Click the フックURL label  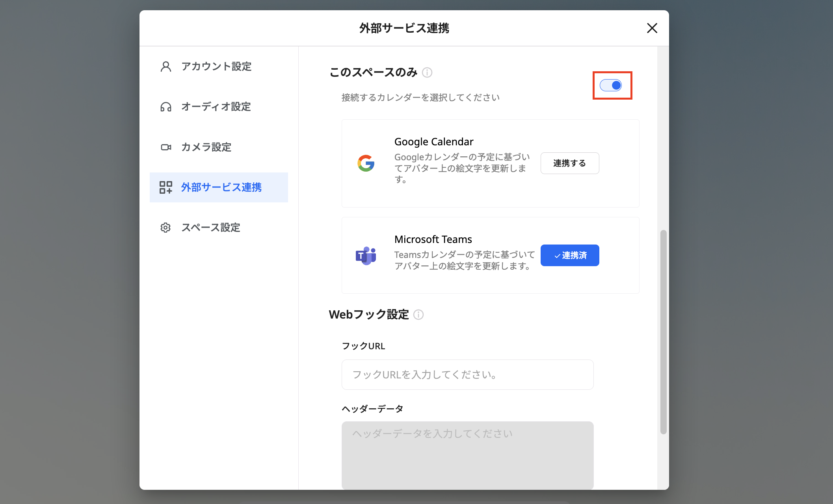pyautogui.click(x=363, y=346)
